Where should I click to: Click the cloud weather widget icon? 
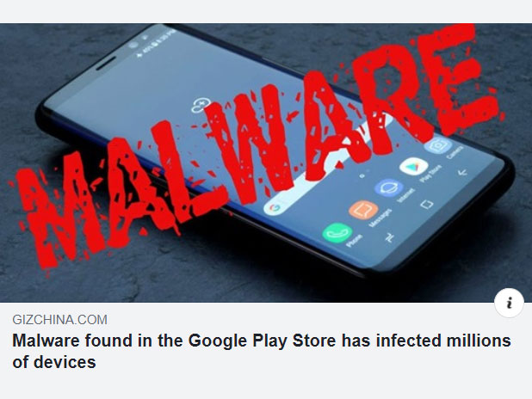coord(201,105)
